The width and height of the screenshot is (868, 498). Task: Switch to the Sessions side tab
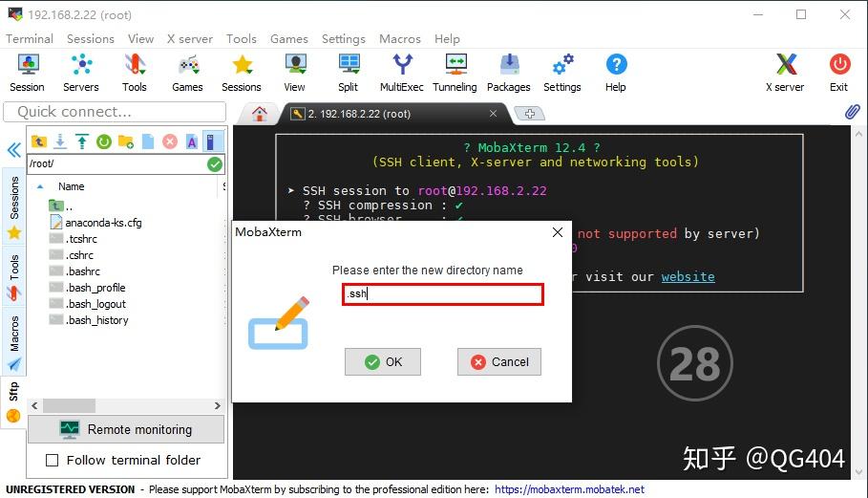tap(14, 199)
